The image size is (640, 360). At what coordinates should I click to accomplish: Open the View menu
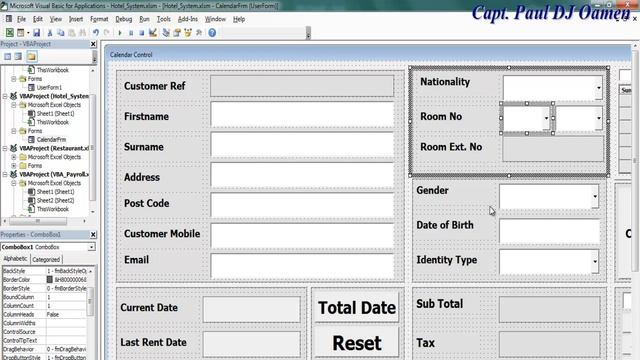[56, 19]
